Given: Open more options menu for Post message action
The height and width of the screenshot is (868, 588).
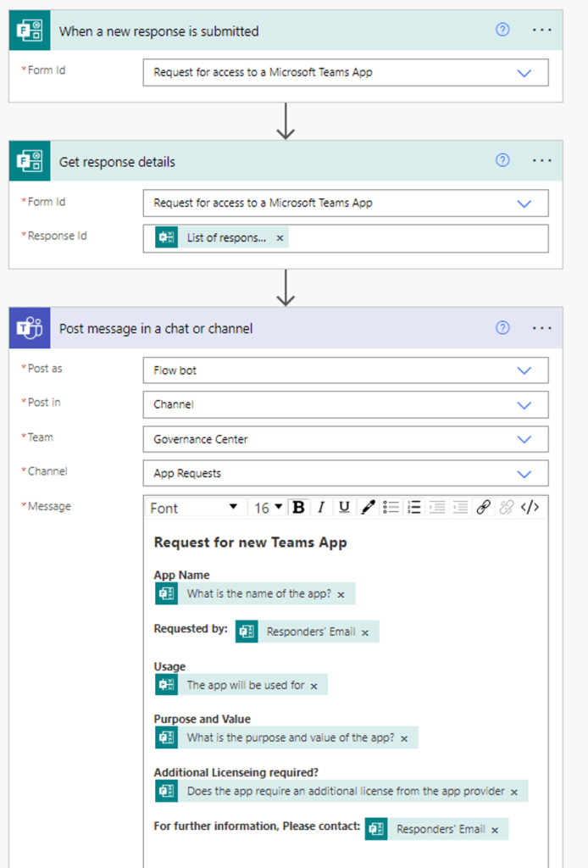Looking at the screenshot, I should (x=541, y=328).
